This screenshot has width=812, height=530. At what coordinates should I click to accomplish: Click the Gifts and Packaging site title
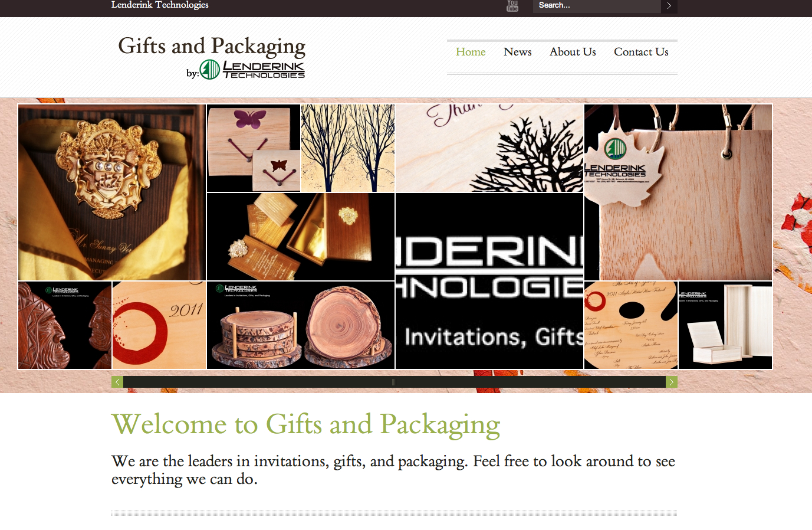[x=212, y=46]
